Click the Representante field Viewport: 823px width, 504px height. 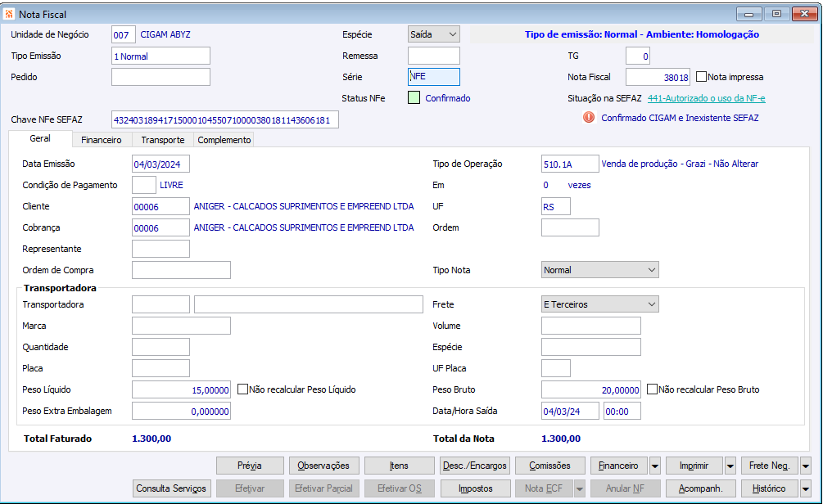click(x=161, y=249)
